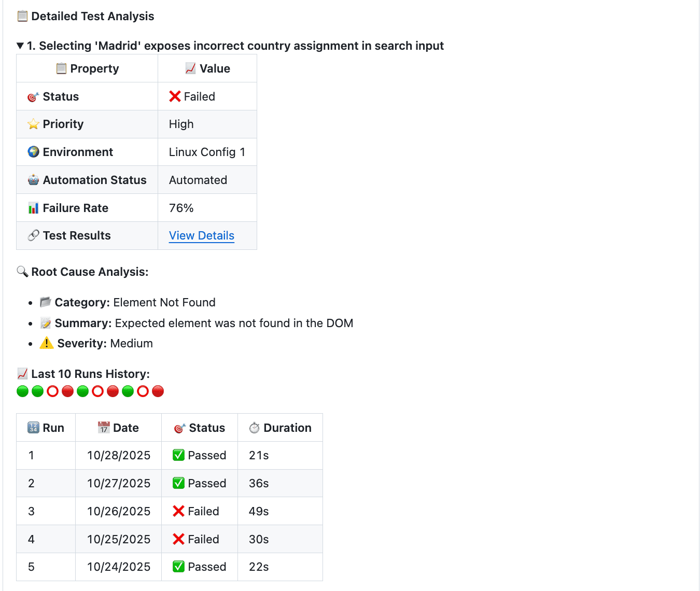Select the target icon beside Status
The image size is (700, 591).
point(33,96)
